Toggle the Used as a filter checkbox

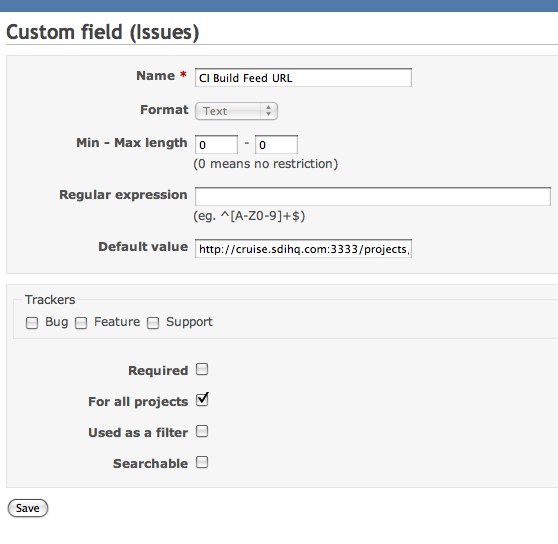(202, 431)
